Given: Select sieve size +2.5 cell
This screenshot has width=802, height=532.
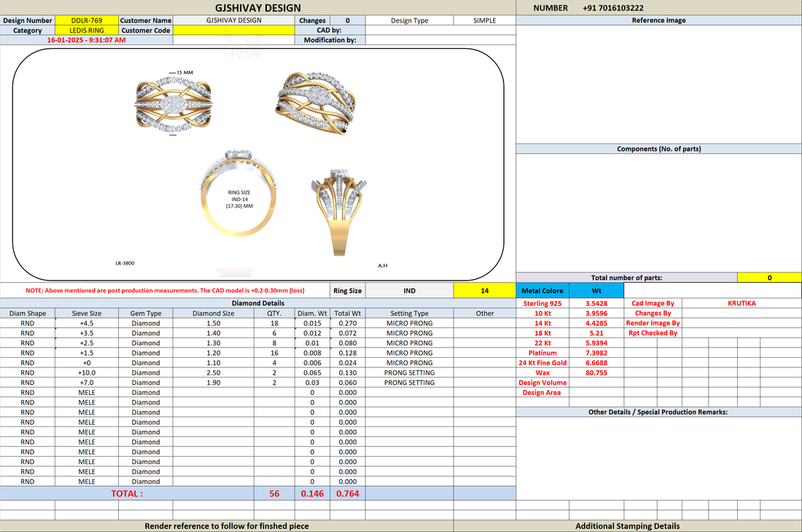Looking at the screenshot, I should click(x=87, y=343).
